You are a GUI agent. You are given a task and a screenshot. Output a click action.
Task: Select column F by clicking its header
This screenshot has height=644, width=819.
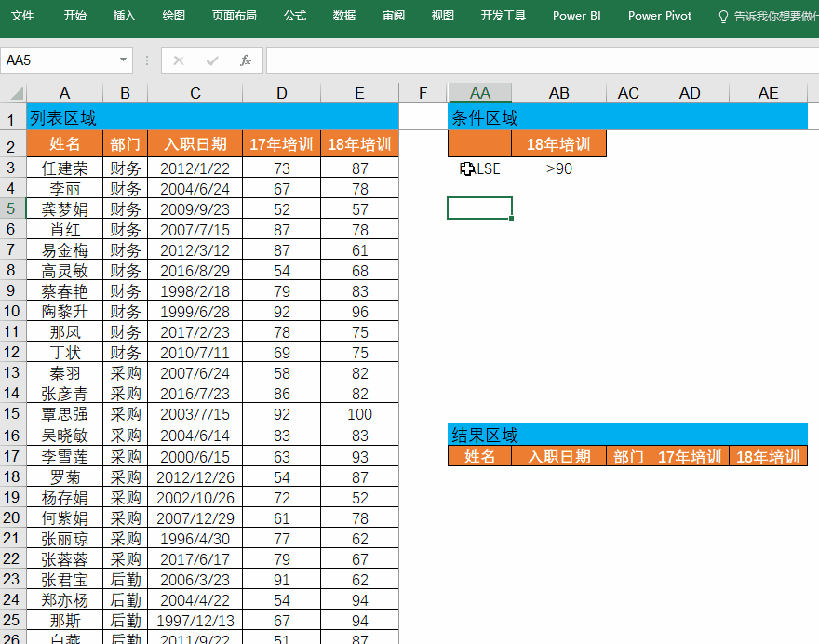click(x=423, y=92)
